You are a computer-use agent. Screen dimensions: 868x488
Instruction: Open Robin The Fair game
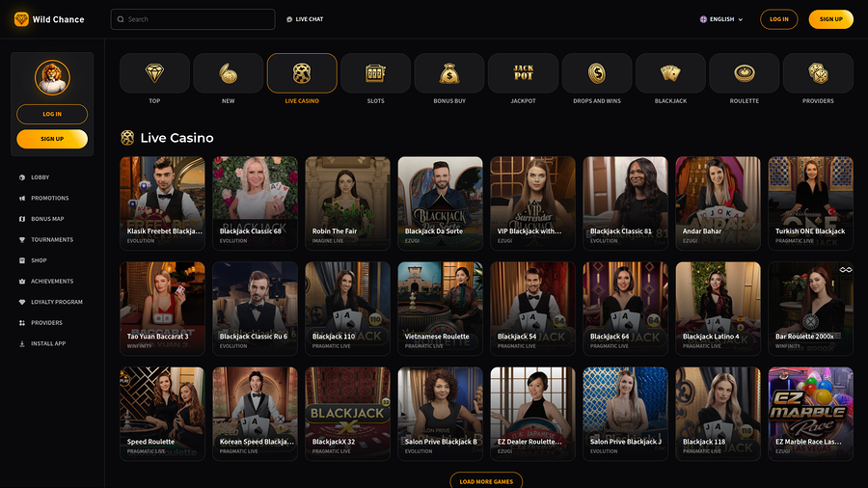[x=347, y=203]
